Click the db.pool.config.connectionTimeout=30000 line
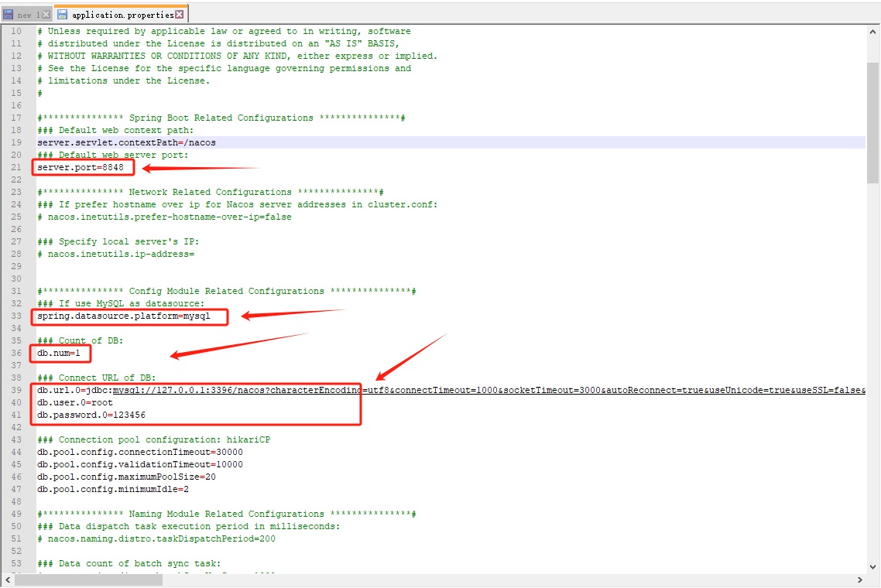Viewport: 881px width, 588px height. (x=140, y=452)
